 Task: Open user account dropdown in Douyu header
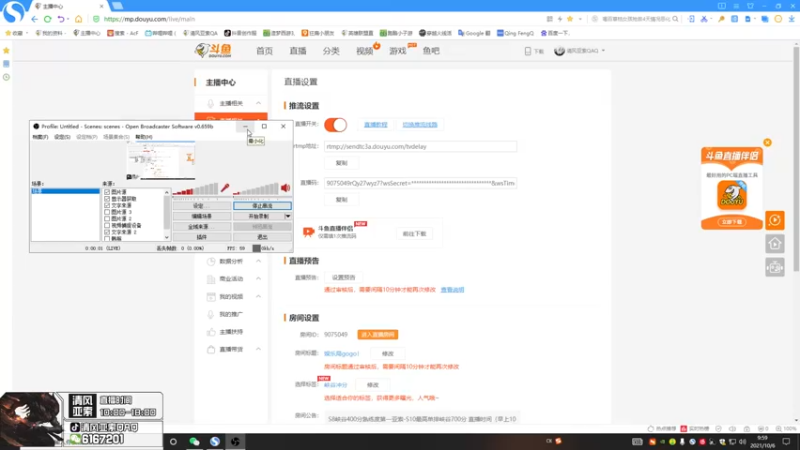pos(603,51)
